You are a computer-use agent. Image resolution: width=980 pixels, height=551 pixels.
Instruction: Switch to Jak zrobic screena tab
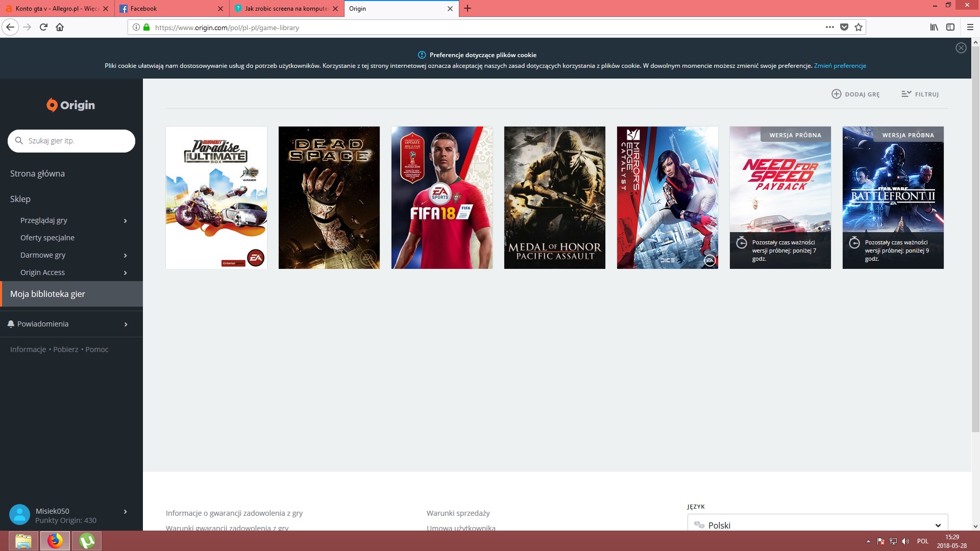[x=287, y=9]
